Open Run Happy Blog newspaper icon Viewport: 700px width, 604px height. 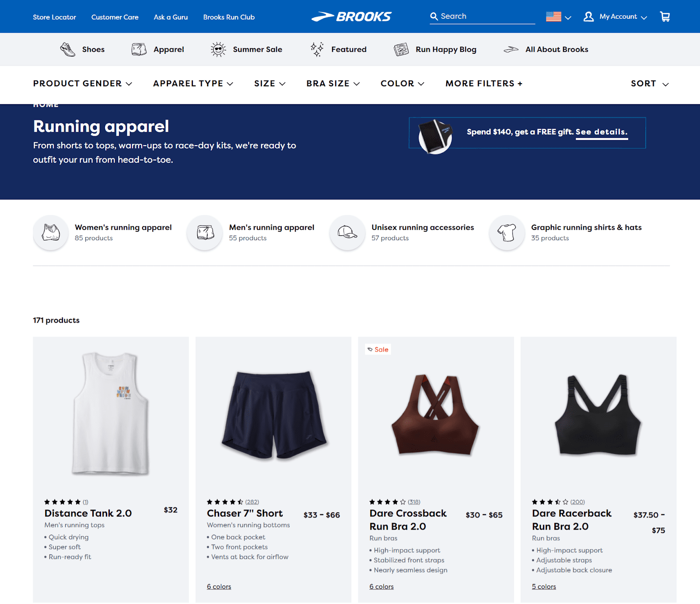click(400, 49)
